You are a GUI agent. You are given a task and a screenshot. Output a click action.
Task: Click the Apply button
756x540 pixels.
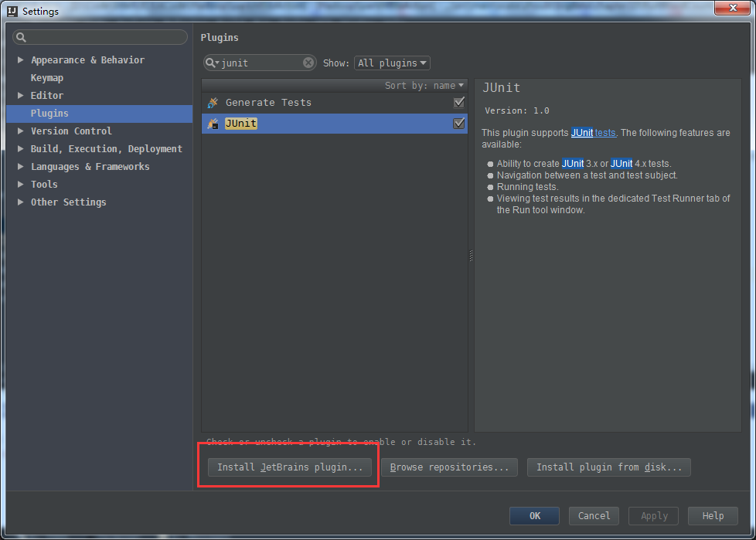(x=654, y=516)
